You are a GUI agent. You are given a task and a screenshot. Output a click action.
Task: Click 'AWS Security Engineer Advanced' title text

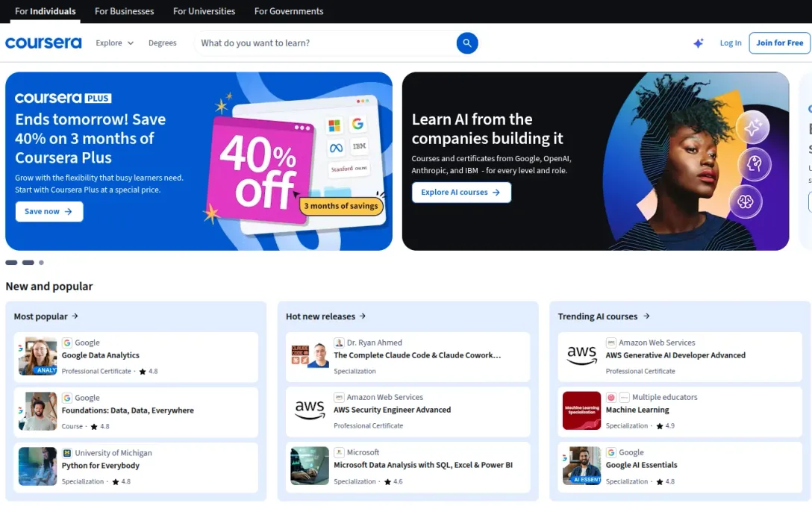(x=392, y=410)
